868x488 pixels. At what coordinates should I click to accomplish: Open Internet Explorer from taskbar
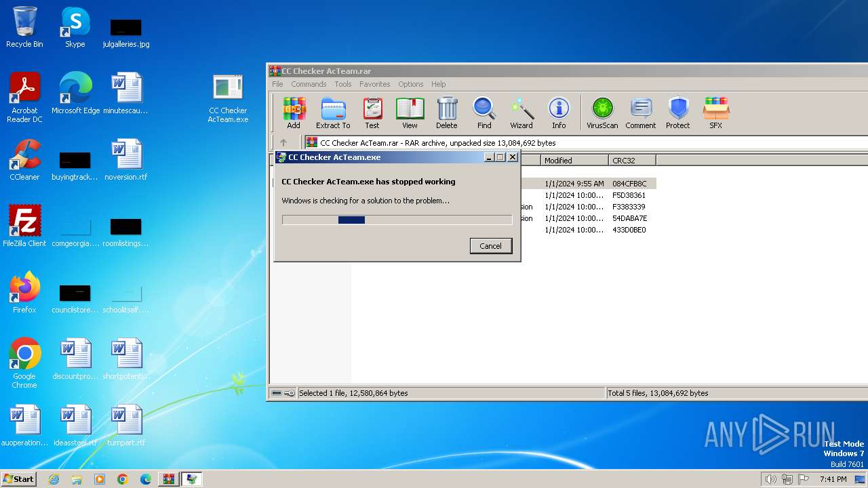[54, 479]
